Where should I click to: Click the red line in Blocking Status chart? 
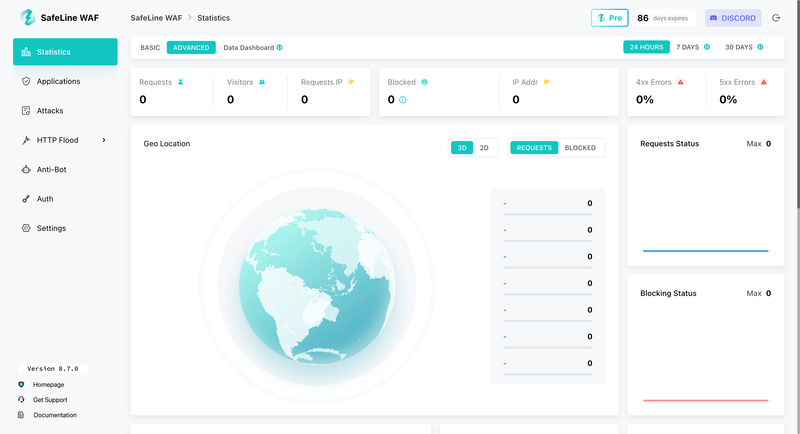(706, 400)
